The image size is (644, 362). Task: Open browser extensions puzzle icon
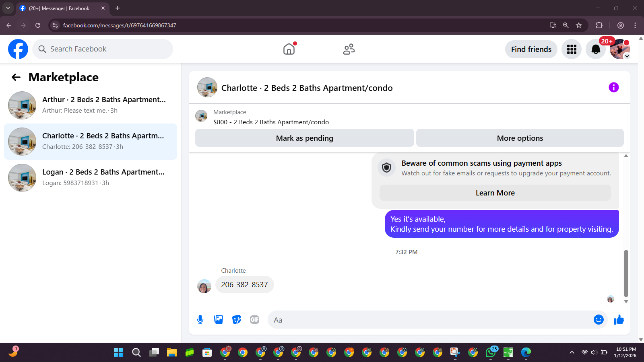click(x=599, y=25)
